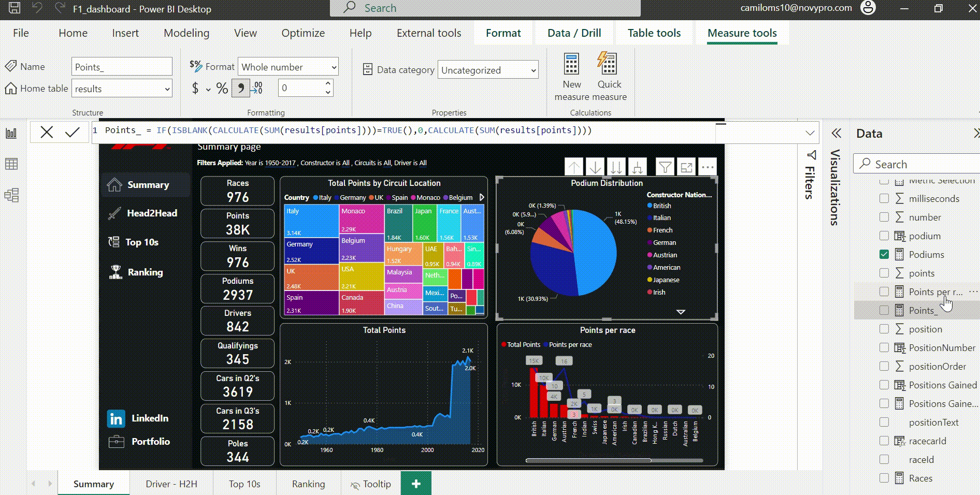Open the Table view icon

pos(11,164)
